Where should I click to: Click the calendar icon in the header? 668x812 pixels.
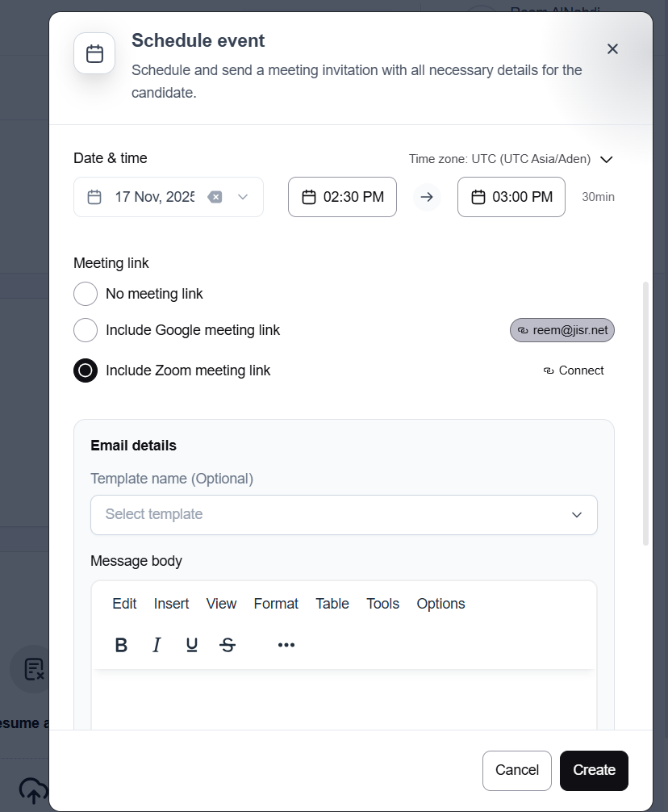(x=94, y=54)
